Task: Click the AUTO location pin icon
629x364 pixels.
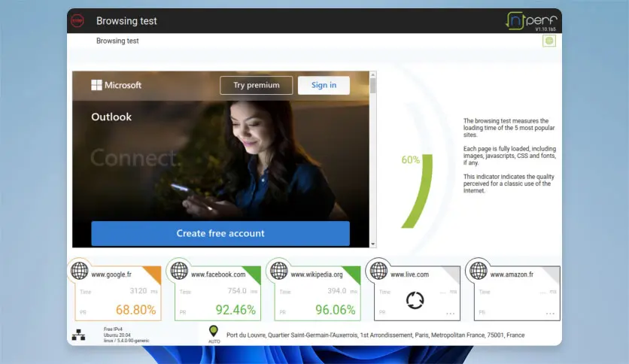Action: tap(214, 331)
